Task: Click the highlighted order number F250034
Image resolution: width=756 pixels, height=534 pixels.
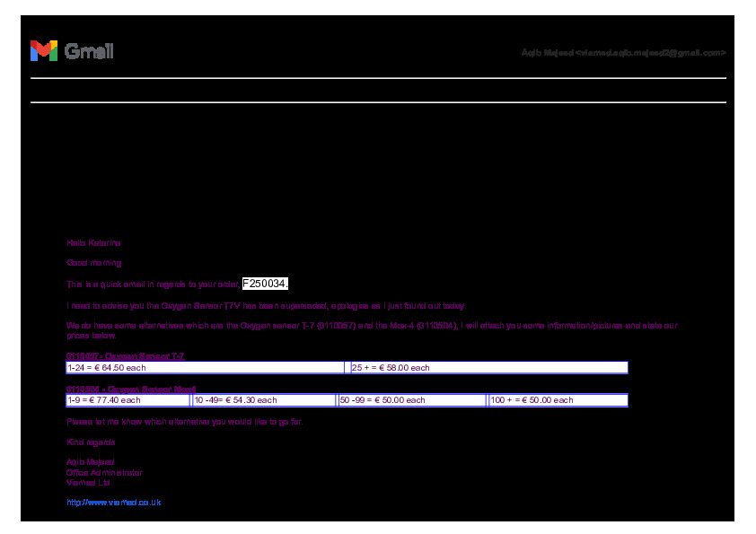Action: (265, 284)
